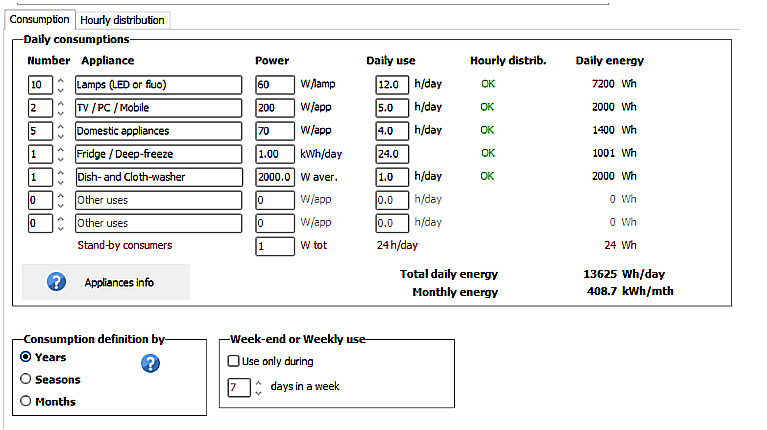Click the first Other uses name field
Screen dimensions: 767x430
[158, 200]
